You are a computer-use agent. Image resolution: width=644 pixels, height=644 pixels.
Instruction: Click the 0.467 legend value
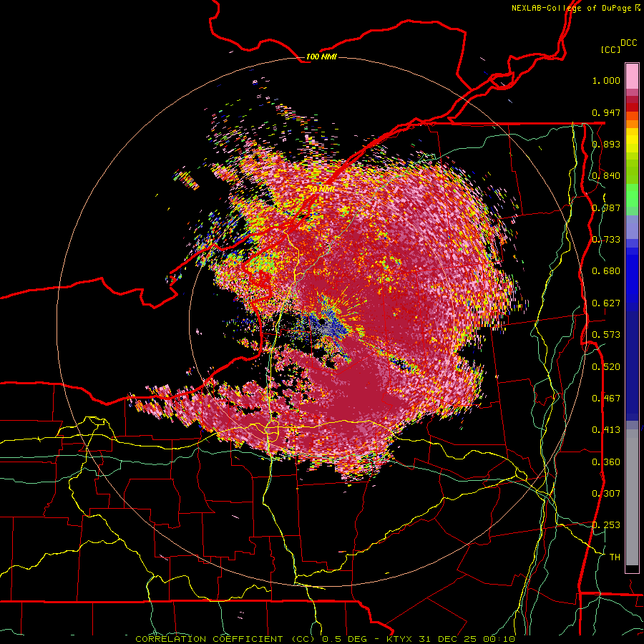pos(606,399)
